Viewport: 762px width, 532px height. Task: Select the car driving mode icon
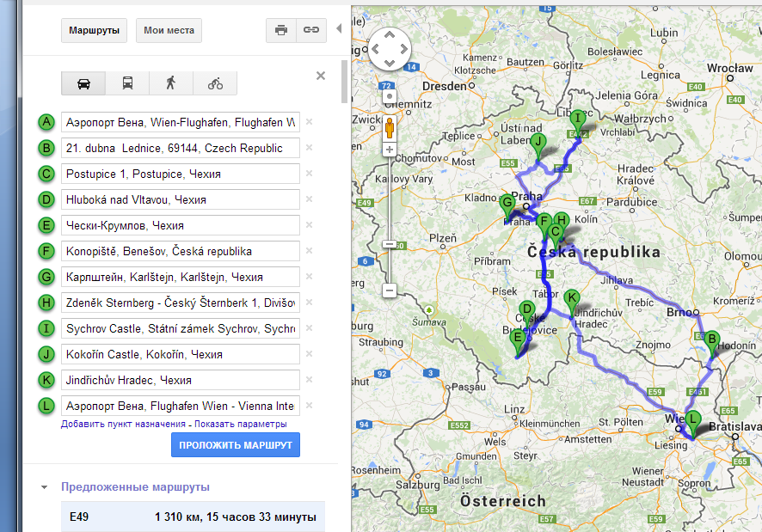(x=83, y=83)
